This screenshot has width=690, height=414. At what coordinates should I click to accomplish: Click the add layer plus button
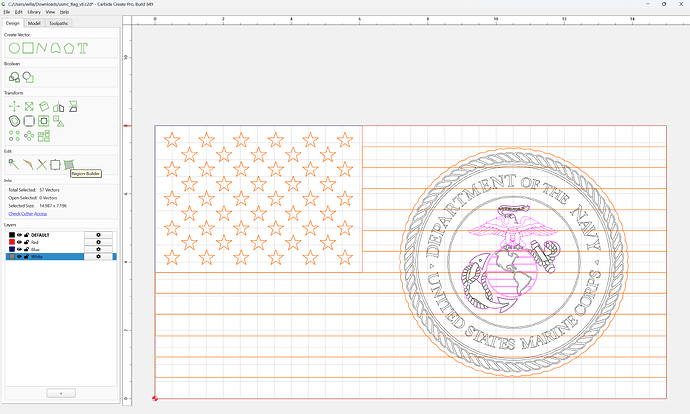pos(61,393)
